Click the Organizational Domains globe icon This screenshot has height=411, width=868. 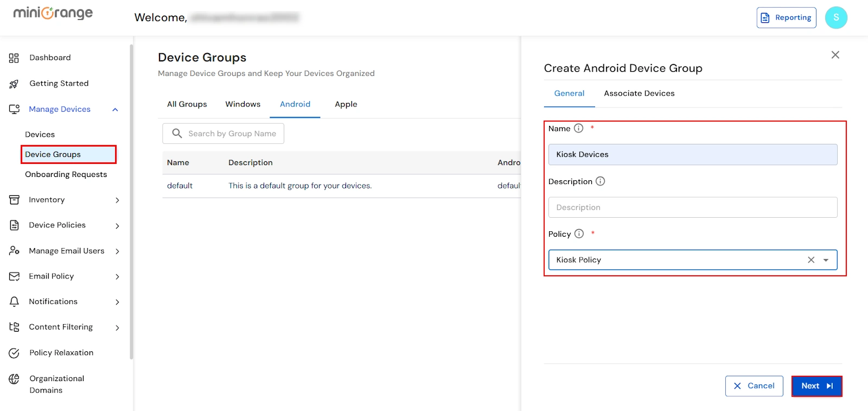tap(14, 379)
